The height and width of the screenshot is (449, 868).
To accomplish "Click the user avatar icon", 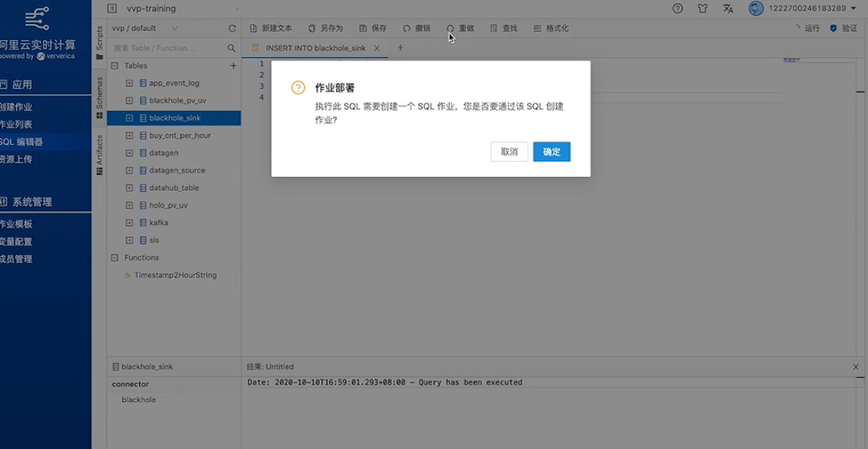I will click(x=757, y=8).
